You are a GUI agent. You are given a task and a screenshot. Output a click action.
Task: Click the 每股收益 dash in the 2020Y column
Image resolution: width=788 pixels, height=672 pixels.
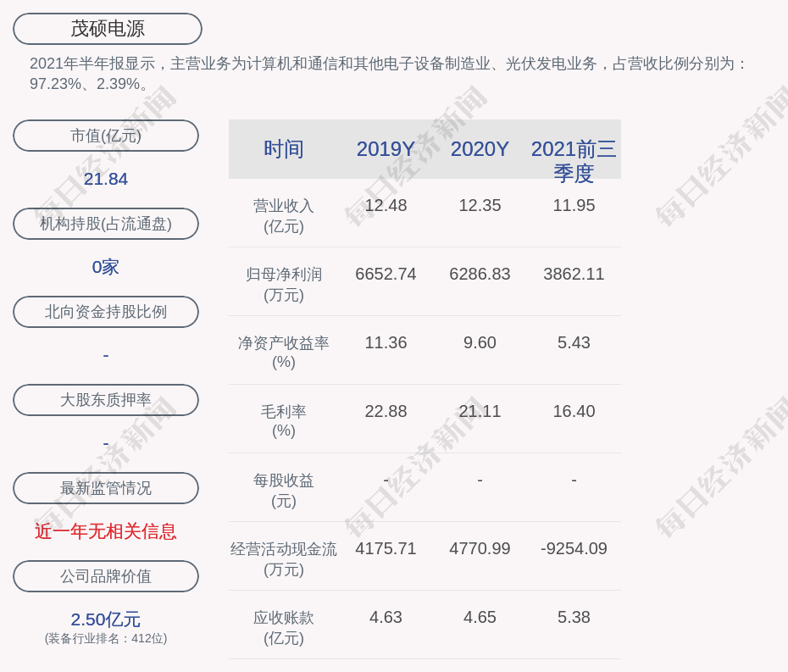point(480,480)
